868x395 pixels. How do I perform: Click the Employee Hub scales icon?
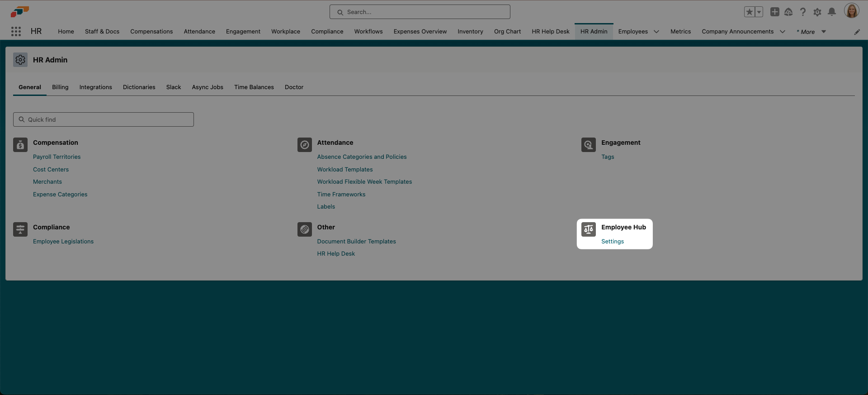[x=588, y=229]
